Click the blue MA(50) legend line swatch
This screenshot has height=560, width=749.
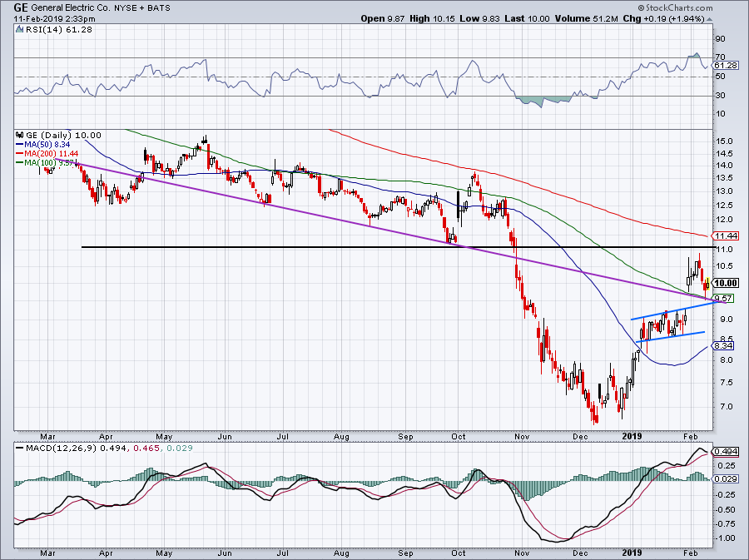click(x=20, y=145)
